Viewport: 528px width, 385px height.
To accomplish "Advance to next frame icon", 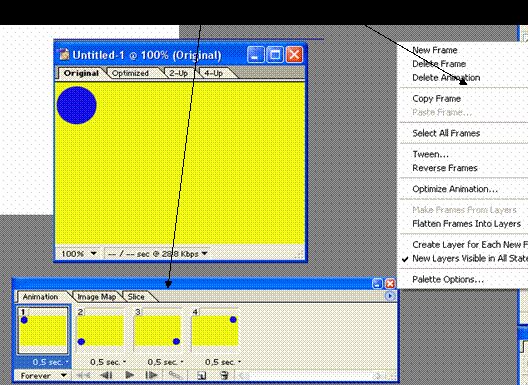I will (x=151, y=375).
